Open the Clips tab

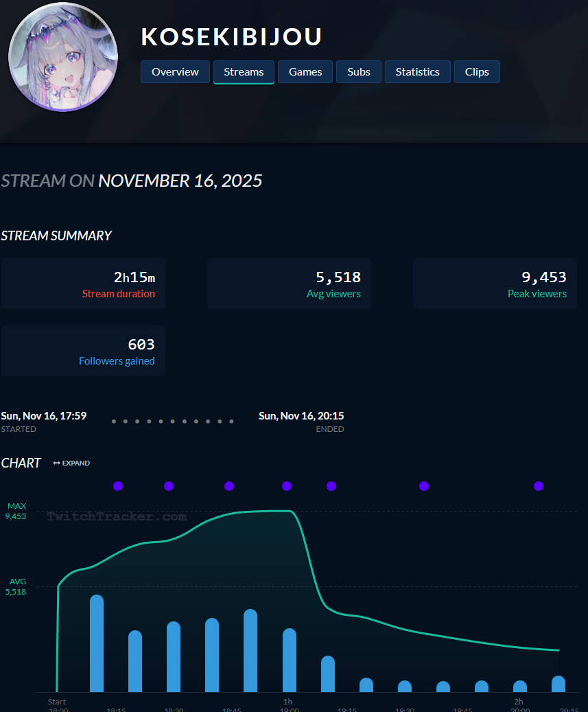[x=477, y=71]
